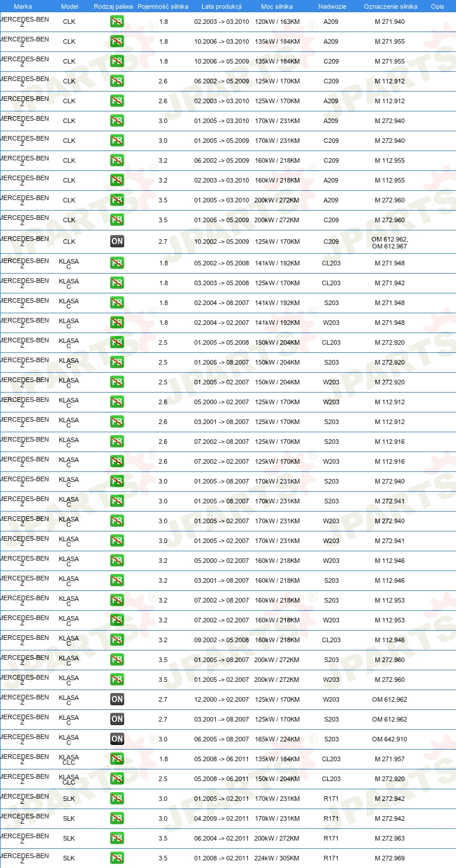Click the ON icon in the 03.2001 S203 OM 612.962 row

[117, 719]
